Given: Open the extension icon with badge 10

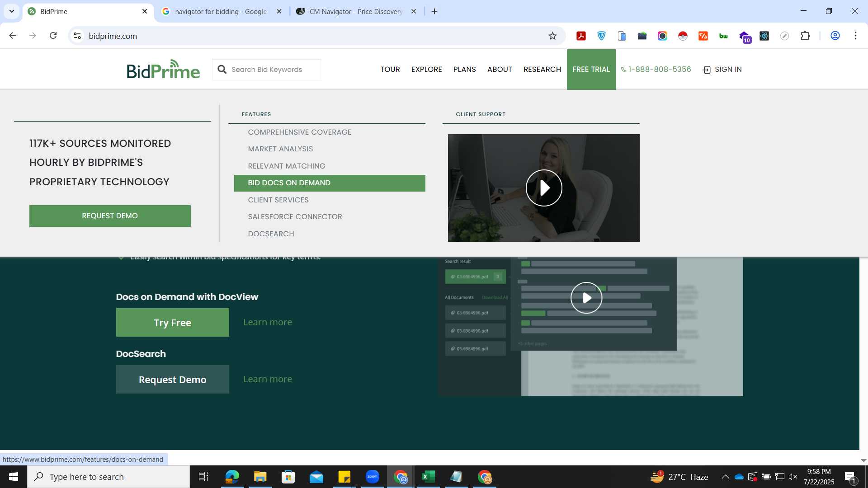Looking at the screenshot, I should coord(745,37).
